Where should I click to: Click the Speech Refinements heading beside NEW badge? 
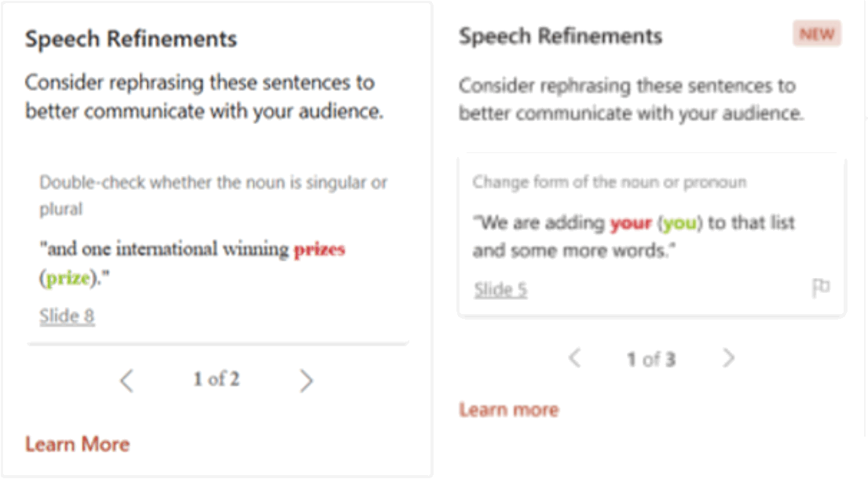pyautogui.click(x=560, y=36)
